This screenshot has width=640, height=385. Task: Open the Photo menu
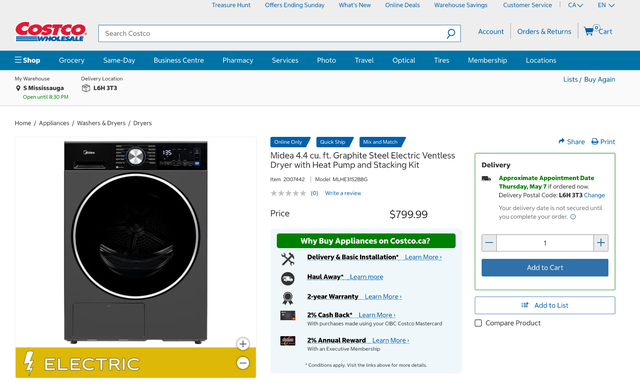coord(327,60)
